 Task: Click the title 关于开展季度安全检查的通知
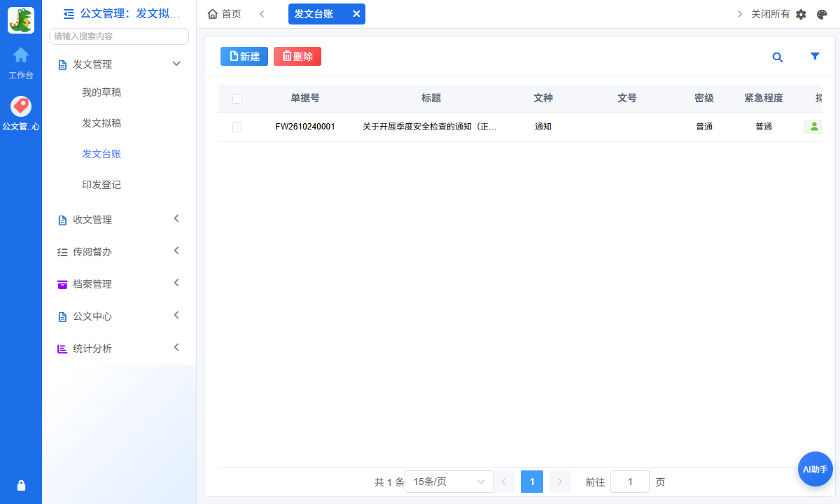pos(430,127)
